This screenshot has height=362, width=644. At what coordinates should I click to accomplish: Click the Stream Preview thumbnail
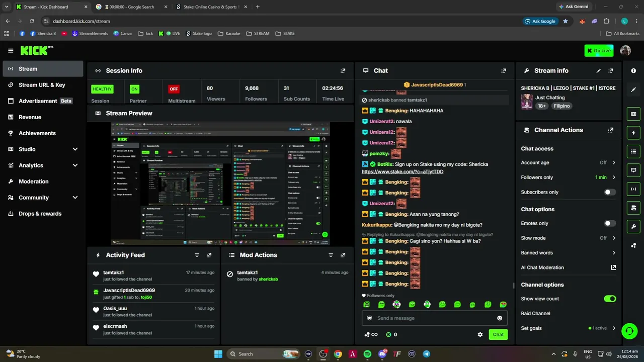tap(220, 184)
